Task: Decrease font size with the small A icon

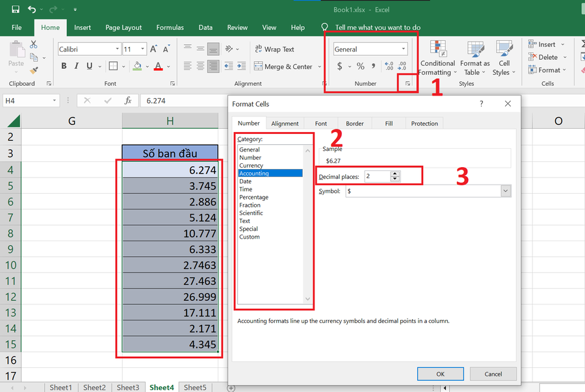Action: pos(166,49)
